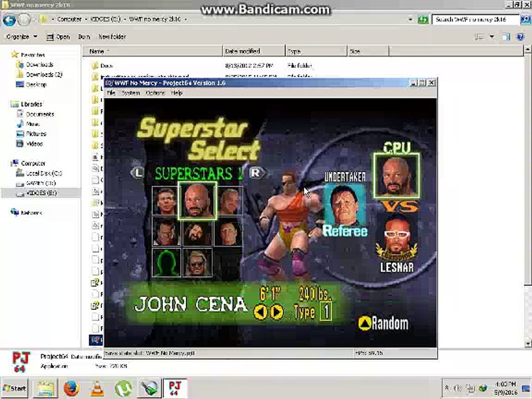The width and height of the screenshot is (532, 399).
Task: Click Back arrow in Explorer window
Action: (9, 20)
